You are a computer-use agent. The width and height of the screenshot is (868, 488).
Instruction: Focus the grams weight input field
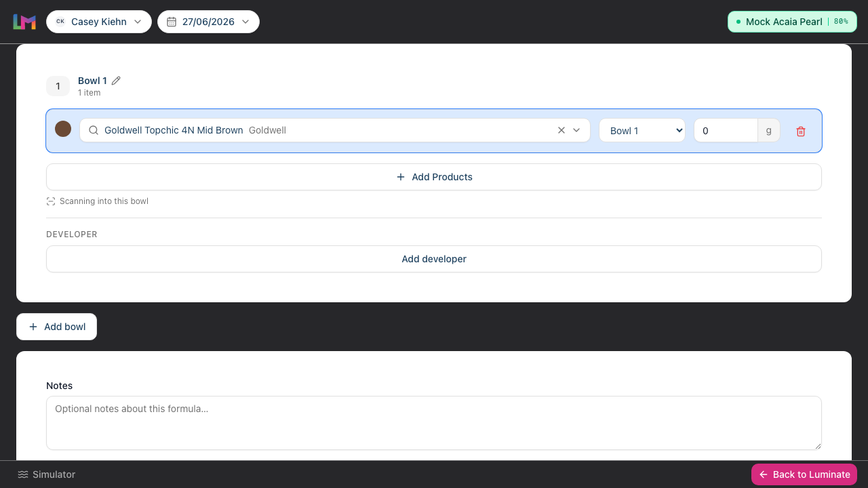726,131
